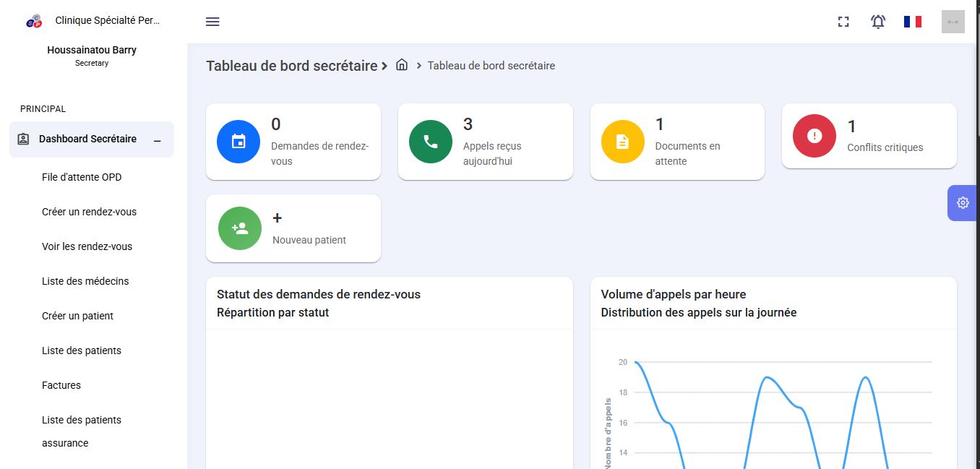Viewport: 980px width, 469px height.
Task: Click the French flag language selector
Action: coord(912,22)
